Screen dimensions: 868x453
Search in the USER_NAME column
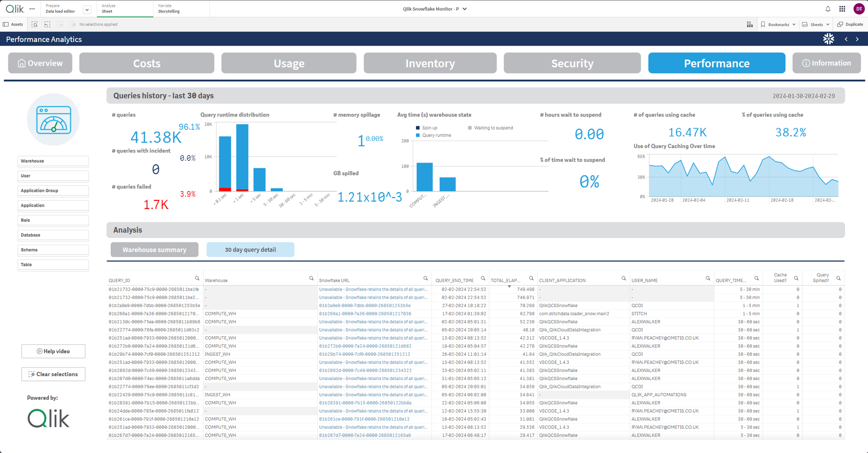tap(708, 278)
